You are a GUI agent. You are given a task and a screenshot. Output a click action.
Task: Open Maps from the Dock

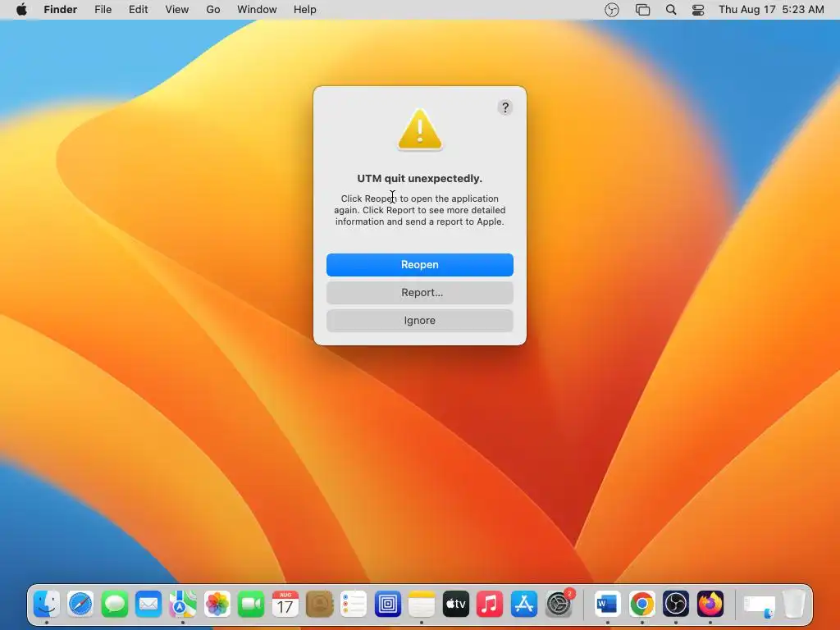pyautogui.click(x=183, y=605)
